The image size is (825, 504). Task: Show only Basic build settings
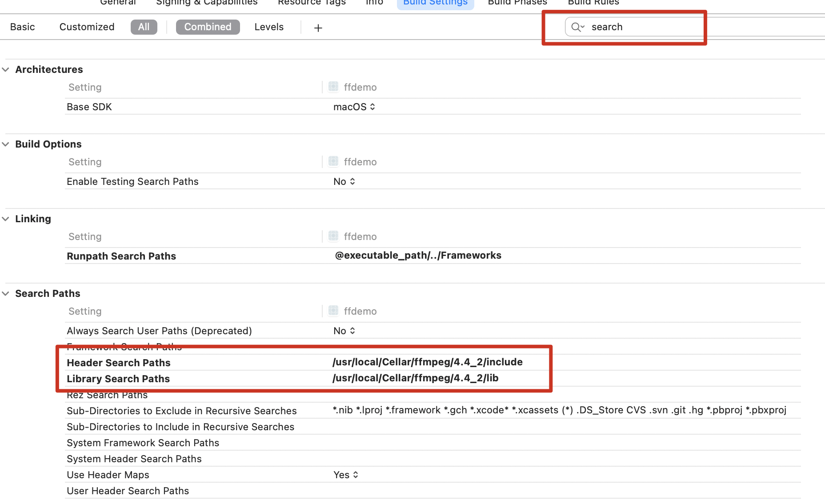23,27
